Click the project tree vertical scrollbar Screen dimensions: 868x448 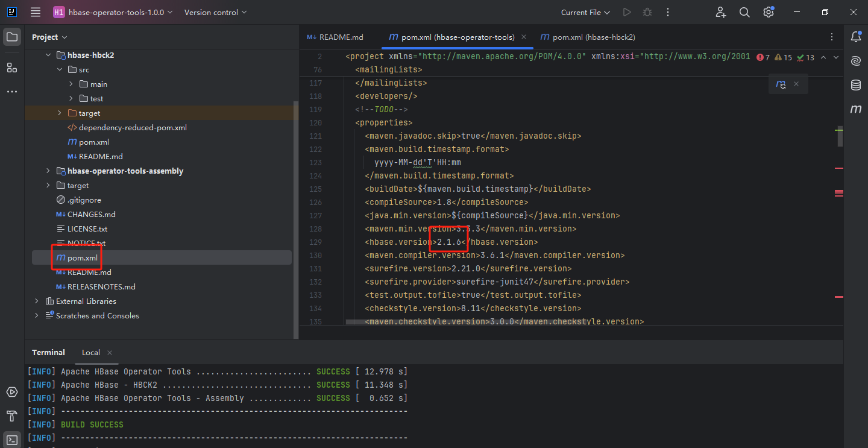(295, 219)
